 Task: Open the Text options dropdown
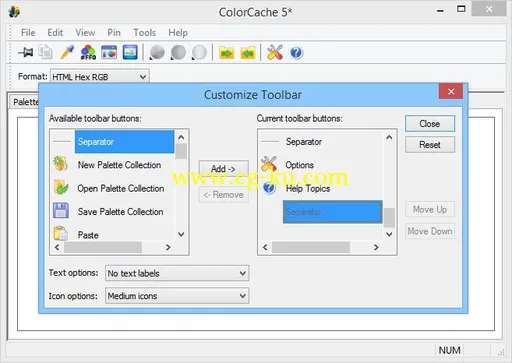point(177,273)
